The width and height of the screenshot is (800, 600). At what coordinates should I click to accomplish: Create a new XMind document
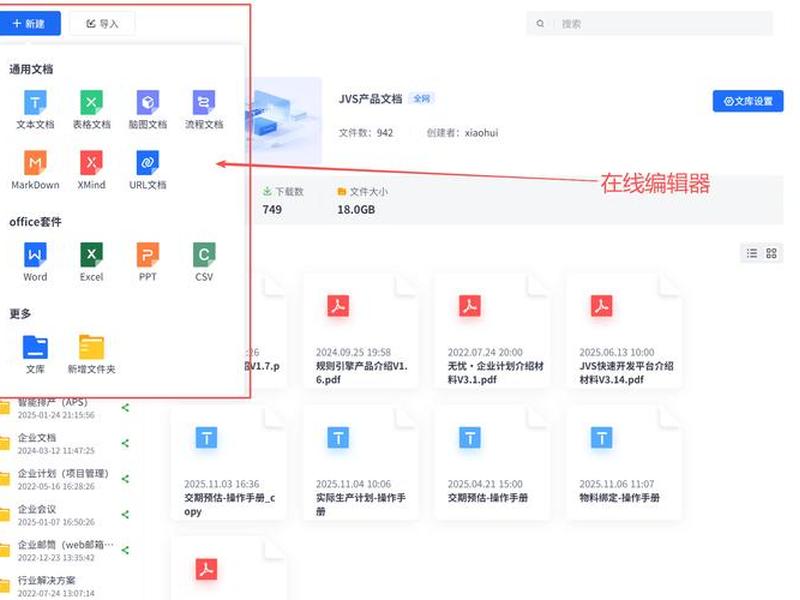click(x=91, y=170)
